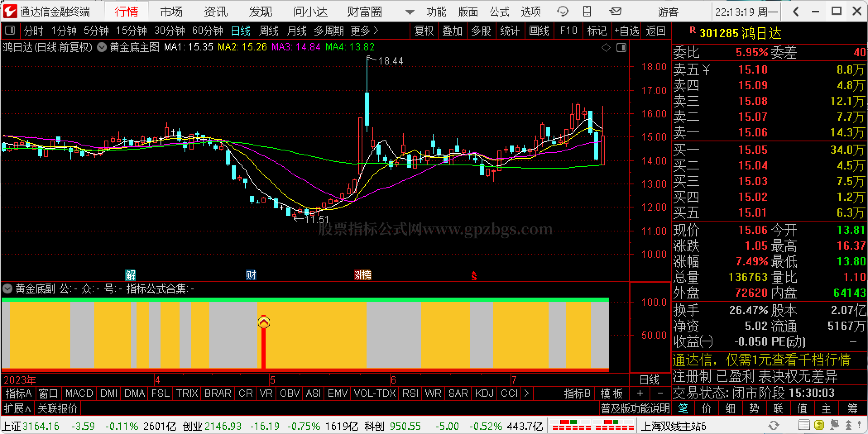The image size is (868, 434).
Task: Expand 更多 periods chevron
Action: [x=376, y=31]
